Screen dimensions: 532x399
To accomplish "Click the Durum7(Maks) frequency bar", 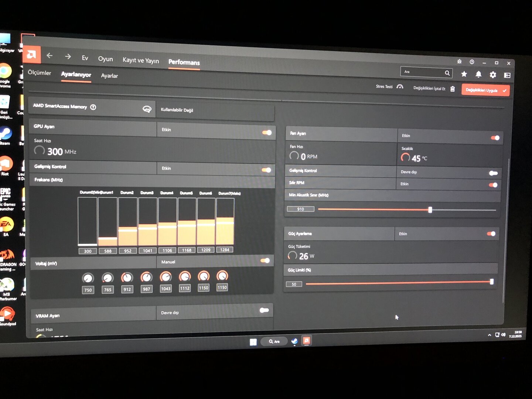I will pos(225,221).
